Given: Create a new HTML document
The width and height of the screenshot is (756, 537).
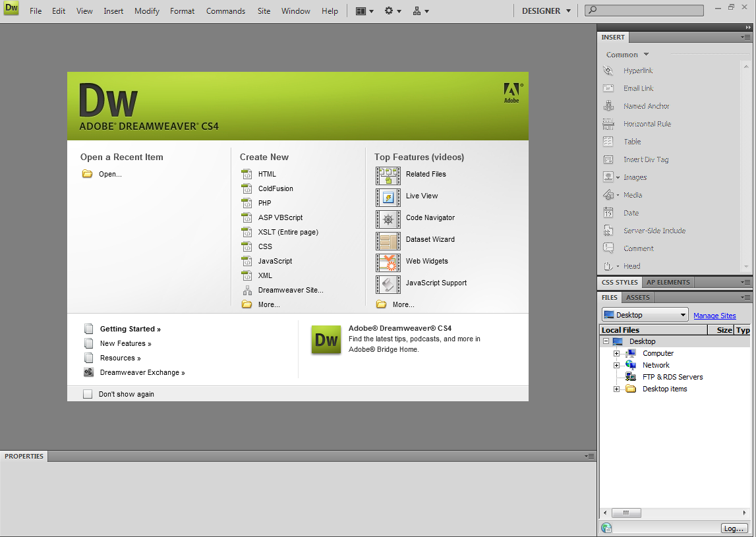Looking at the screenshot, I should (267, 174).
